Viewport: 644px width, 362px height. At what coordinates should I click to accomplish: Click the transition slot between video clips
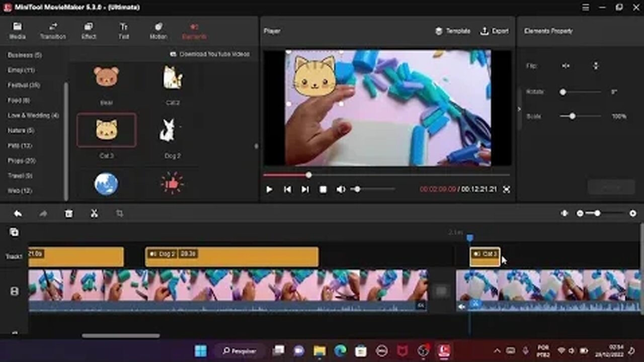click(x=441, y=291)
